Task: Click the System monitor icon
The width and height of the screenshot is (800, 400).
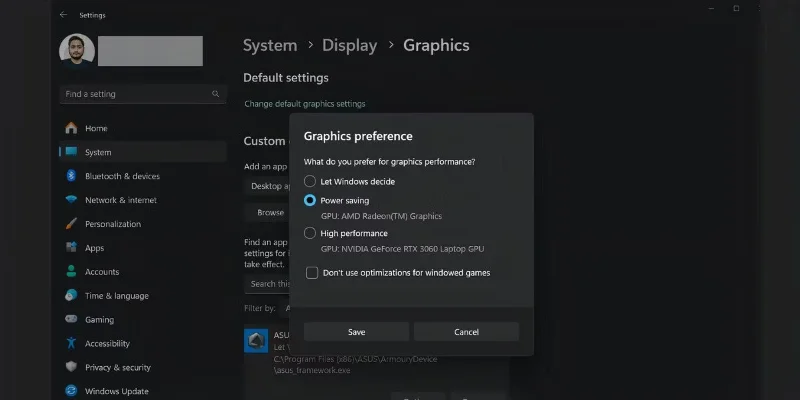Action: coord(71,152)
